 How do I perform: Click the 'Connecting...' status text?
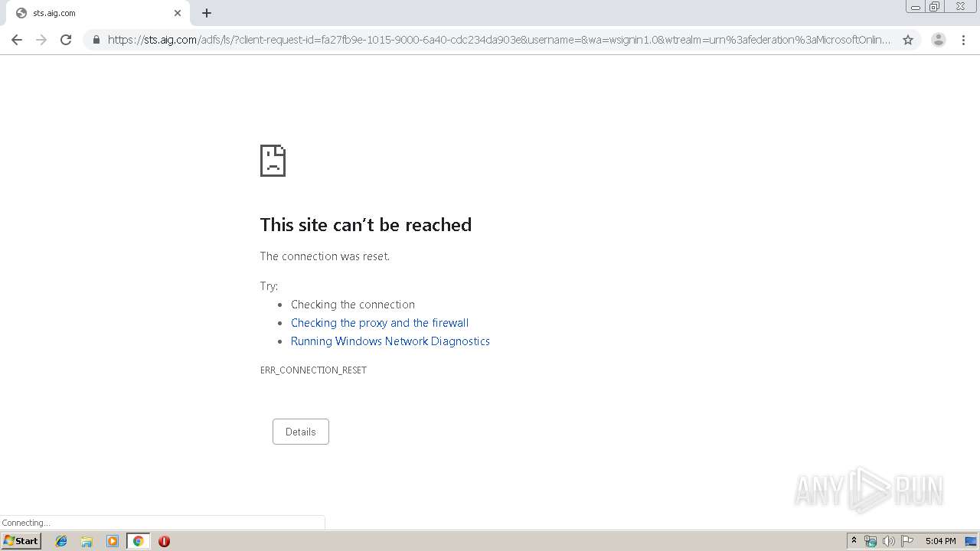(x=26, y=523)
